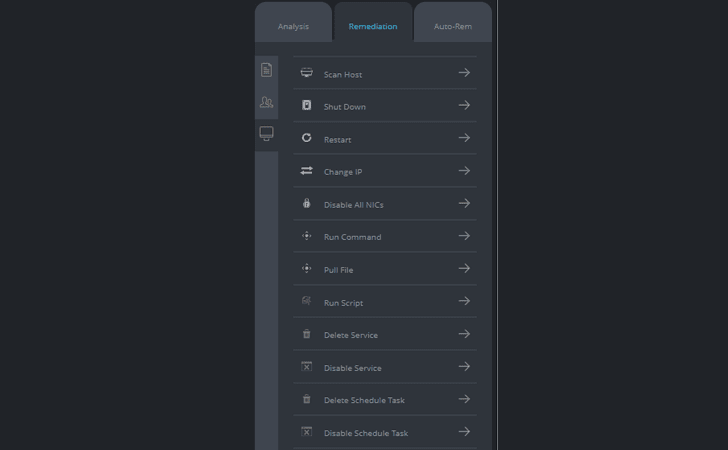728x450 pixels.
Task: Select the monitor icon in sidebar
Action: (266, 134)
